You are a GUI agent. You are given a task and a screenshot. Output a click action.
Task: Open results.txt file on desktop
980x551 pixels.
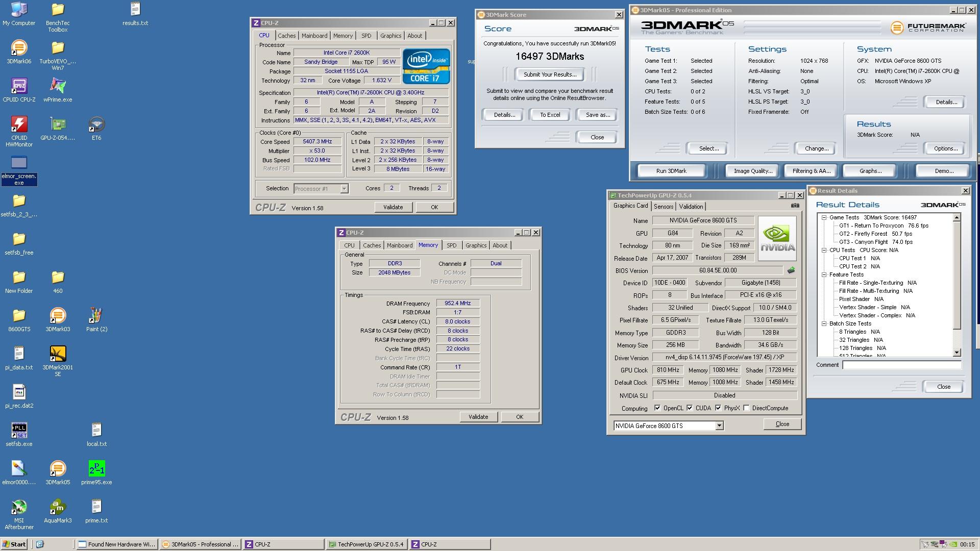tap(135, 14)
